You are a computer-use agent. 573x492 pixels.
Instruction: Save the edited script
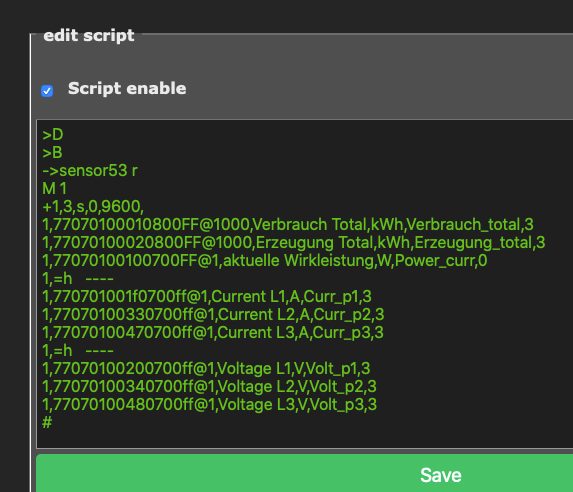click(304, 473)
